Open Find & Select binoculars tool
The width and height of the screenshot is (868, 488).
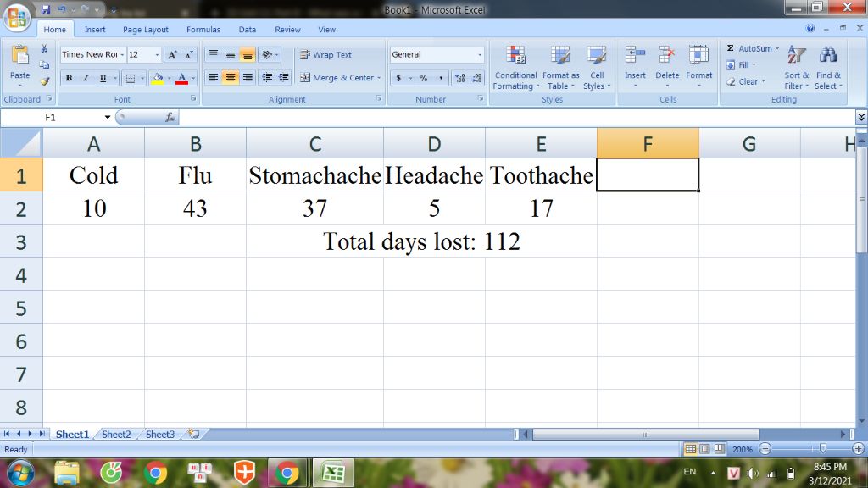coord(828,68)
